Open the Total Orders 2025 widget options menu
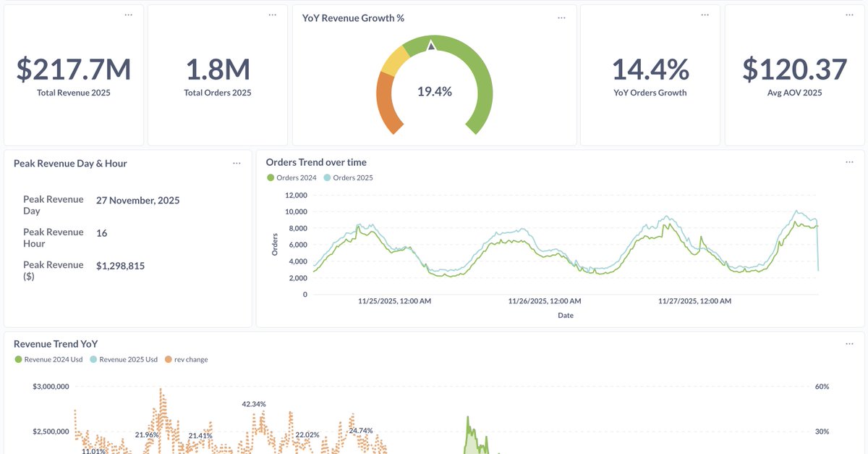The image size is (868, 454). (272, 13)
